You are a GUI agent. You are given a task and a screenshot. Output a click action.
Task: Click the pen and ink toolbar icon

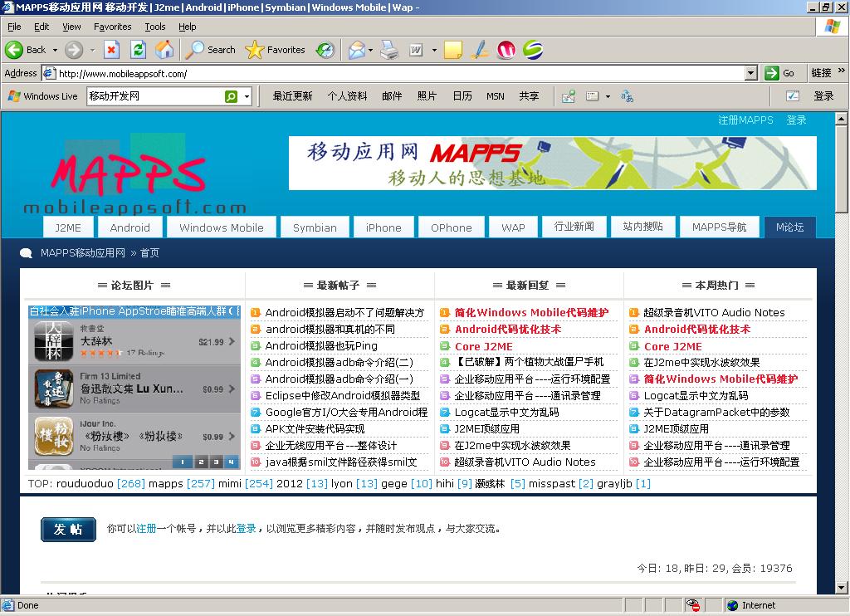480,50
